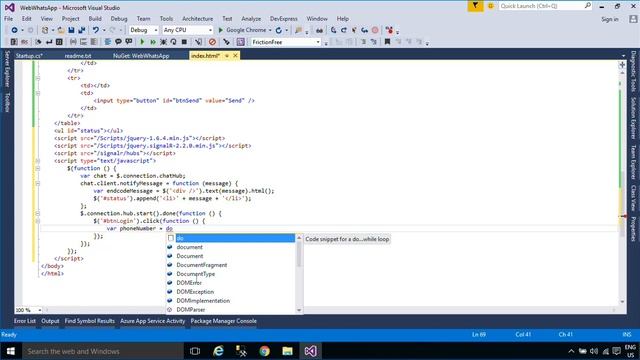Click the feedback smiley icon
Image resolution: width=640 pixels, height=360 pixels.
click(x=491, y=6)
